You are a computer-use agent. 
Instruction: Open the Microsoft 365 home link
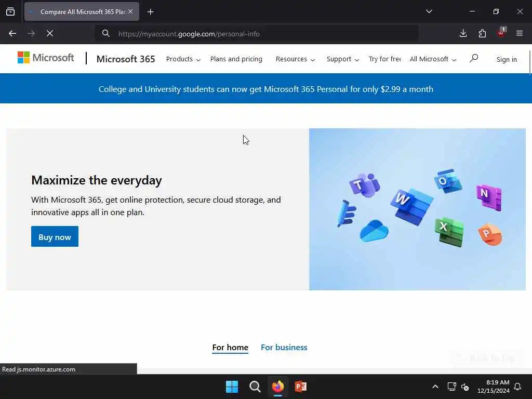(126, 59)
